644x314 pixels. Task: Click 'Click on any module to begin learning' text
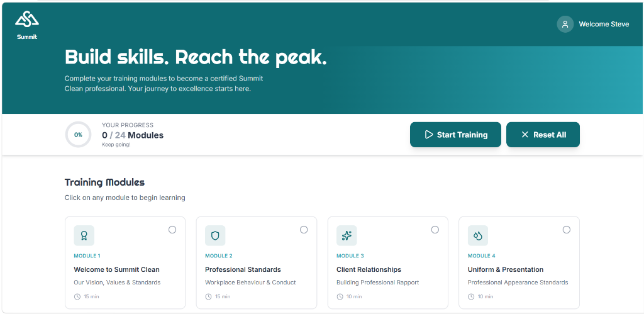[x=125, y=198]
